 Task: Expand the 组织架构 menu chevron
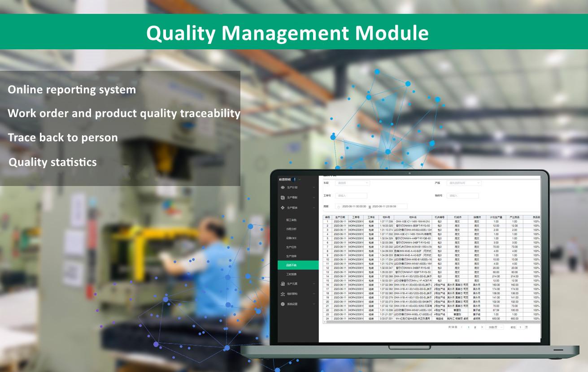pos(314,294)
